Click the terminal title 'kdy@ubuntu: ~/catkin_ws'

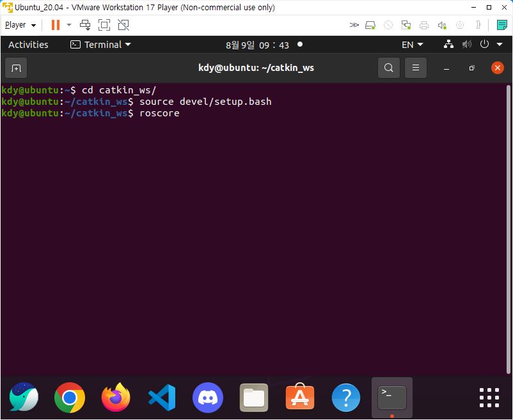(256, 68)
